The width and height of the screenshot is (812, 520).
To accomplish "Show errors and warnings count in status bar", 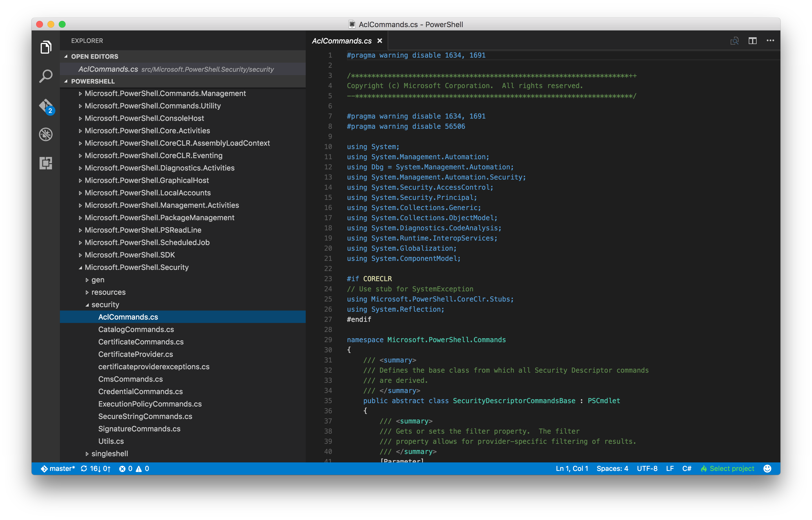I will click(x=134, y=468).
